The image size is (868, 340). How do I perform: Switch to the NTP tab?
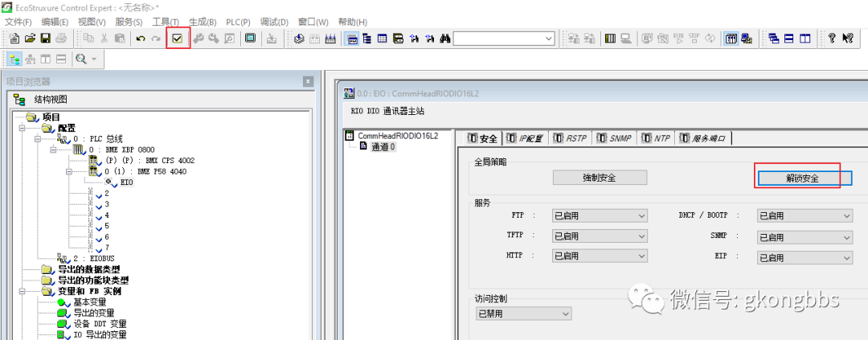pos(656,138)
